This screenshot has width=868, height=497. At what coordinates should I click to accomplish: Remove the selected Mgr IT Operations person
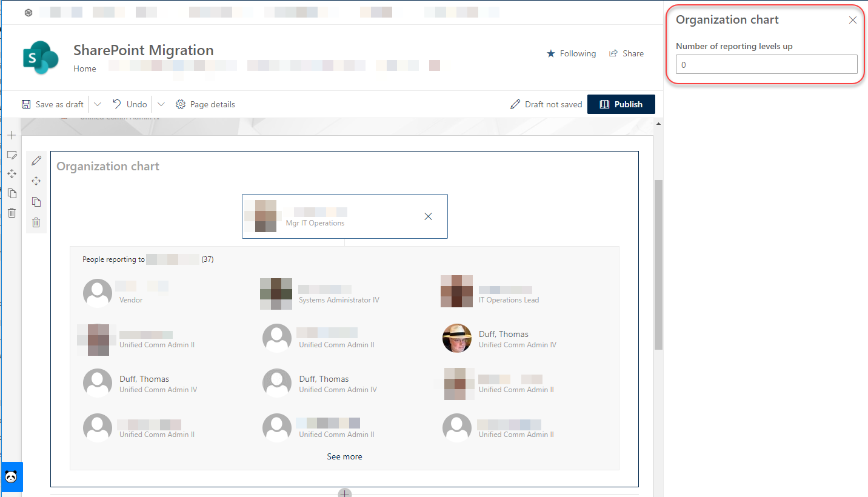pyautogui.click(x=428, y=216)
